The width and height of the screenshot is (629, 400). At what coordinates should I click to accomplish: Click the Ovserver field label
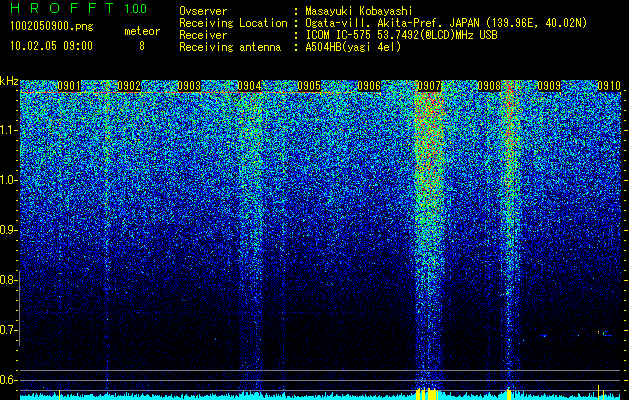tap(203, 11)
